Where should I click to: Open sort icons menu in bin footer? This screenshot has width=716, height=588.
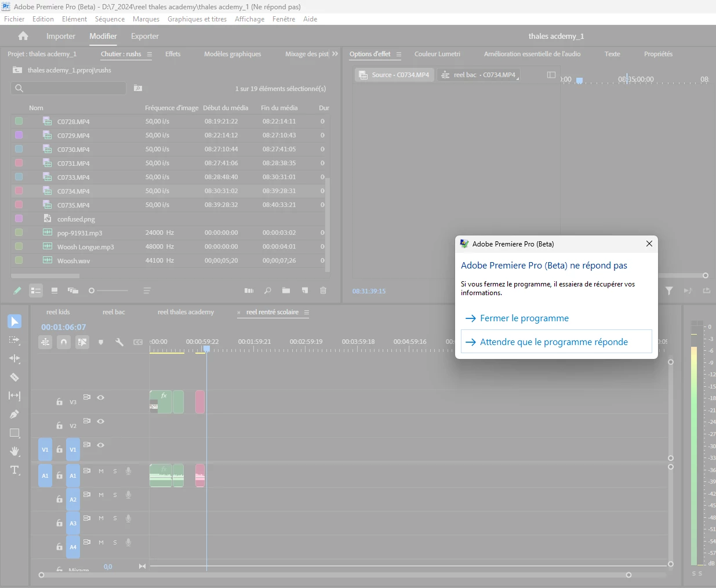pos(147,291)
